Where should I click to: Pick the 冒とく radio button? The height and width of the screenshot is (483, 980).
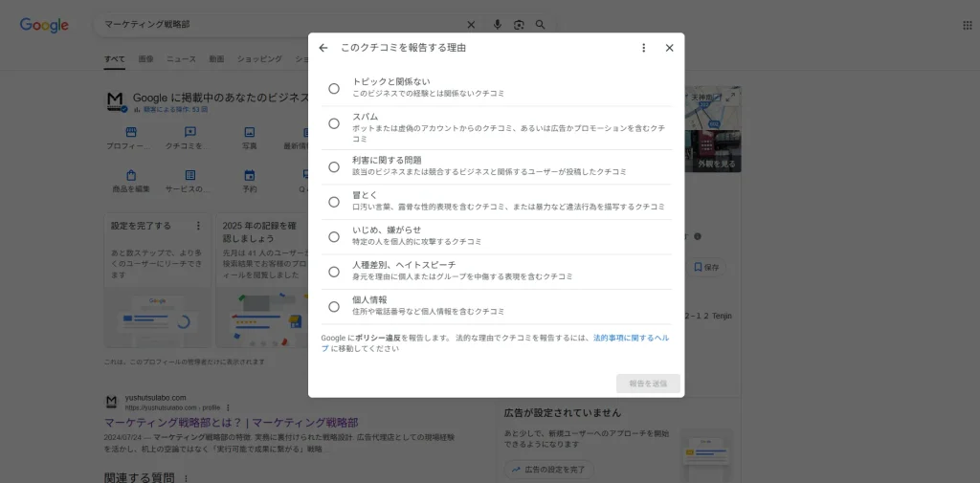pyautogui.click(x=334, y=202)
